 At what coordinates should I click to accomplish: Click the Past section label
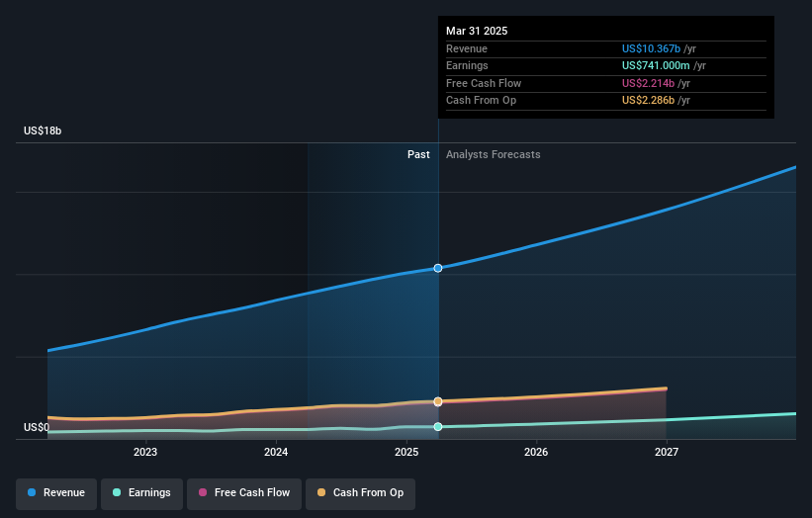418,155
